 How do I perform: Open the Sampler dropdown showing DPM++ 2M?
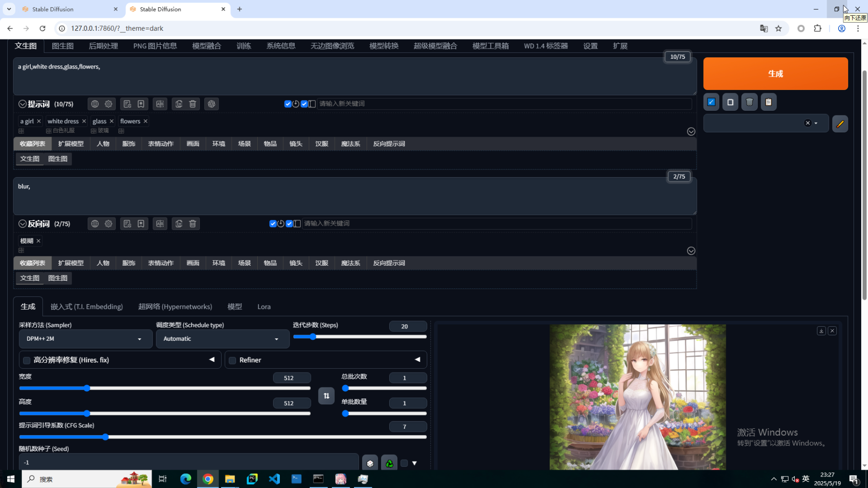[x=85, y=339]
